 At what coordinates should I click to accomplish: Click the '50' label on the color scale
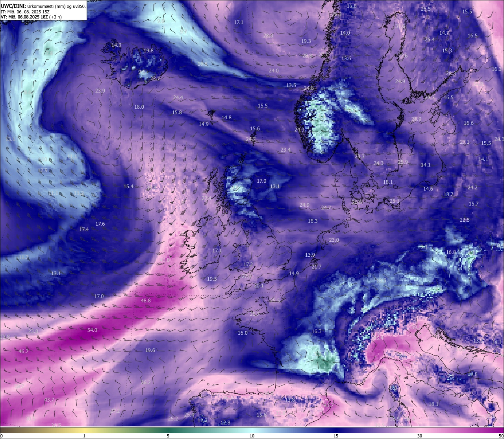(x=501, y=436)
